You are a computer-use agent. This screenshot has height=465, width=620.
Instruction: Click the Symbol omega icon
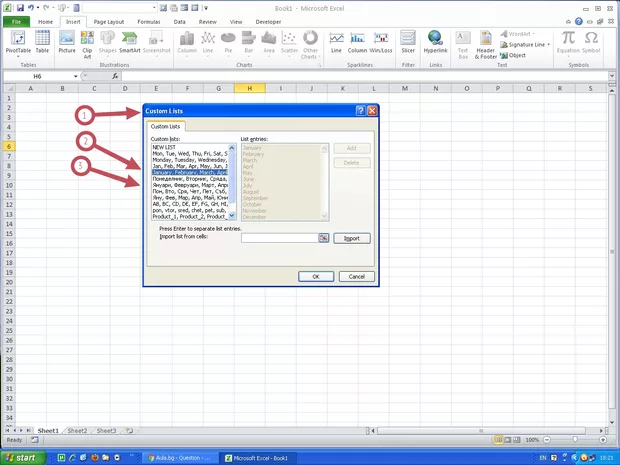[591, 40]
